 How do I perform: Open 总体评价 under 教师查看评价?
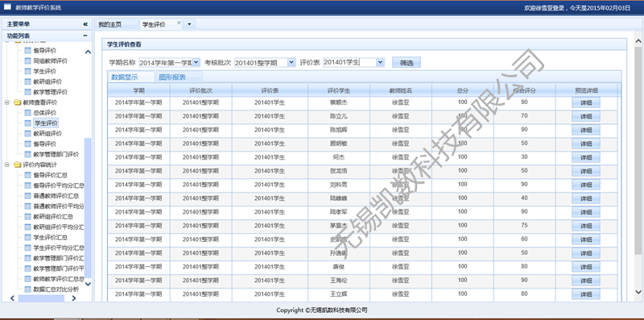45,113
